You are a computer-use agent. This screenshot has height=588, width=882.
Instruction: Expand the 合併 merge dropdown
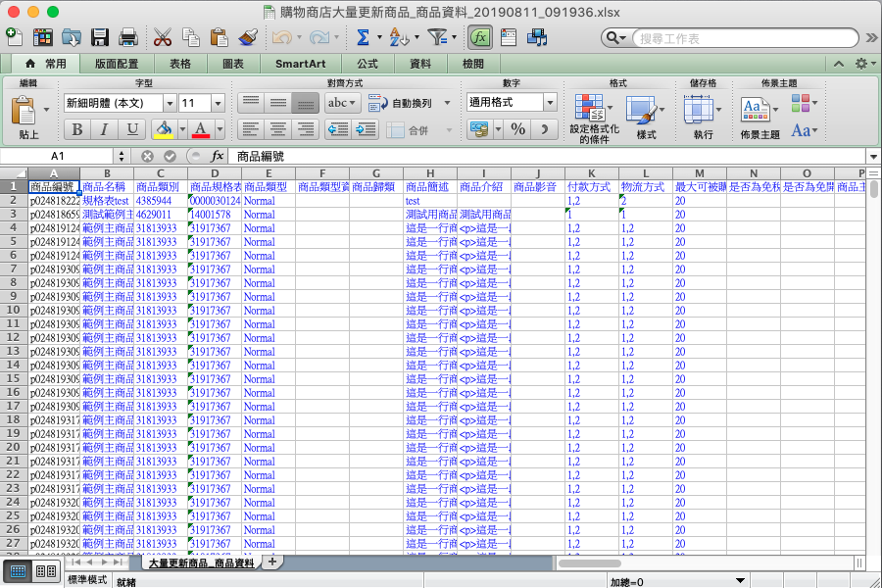[x=450, y=130]
